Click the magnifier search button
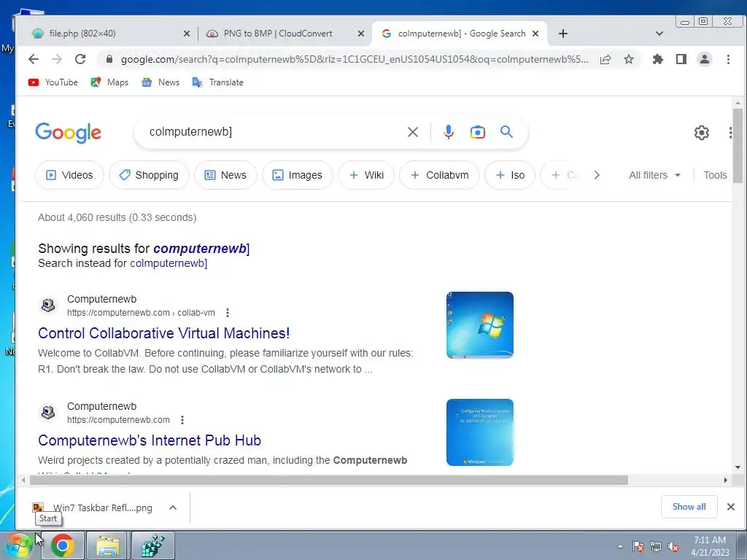 click(506, 131)
